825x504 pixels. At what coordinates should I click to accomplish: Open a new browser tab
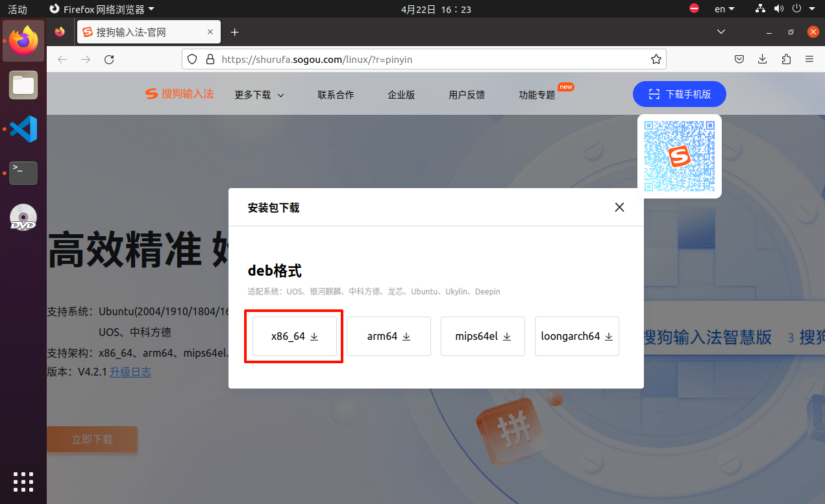coord(235,32)
